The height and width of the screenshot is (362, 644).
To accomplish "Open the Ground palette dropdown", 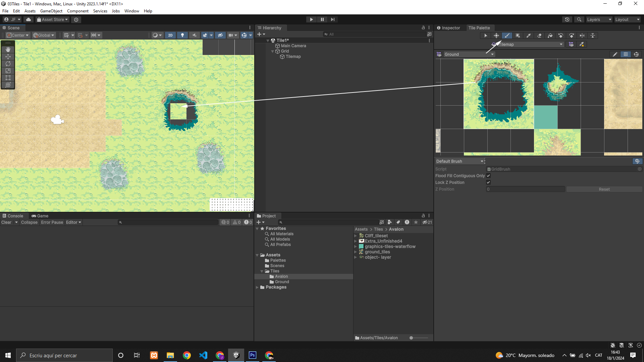I will click(x=469, y=54).
